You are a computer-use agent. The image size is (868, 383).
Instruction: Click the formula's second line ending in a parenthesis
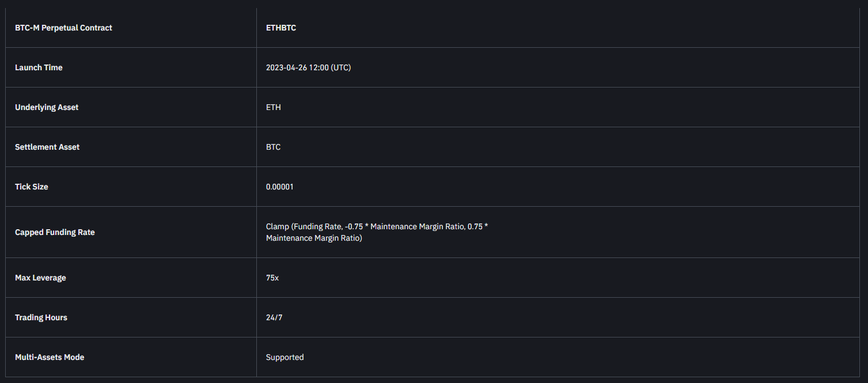tap(314, 238)
